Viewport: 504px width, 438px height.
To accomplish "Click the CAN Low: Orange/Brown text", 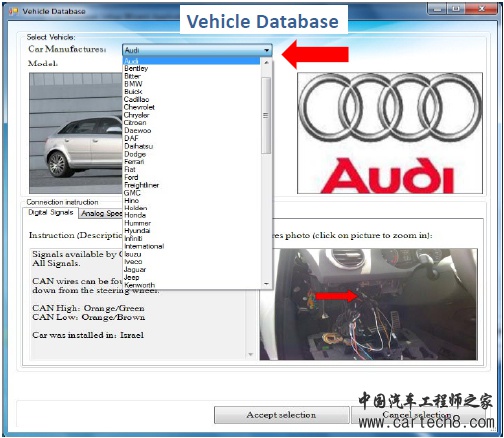I will 89,317.
